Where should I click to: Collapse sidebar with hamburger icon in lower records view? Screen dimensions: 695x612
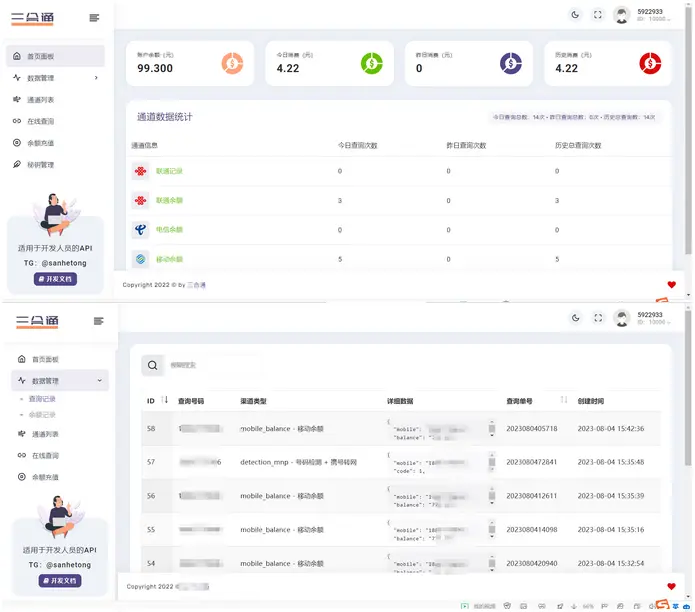click(x=99, y=321)
